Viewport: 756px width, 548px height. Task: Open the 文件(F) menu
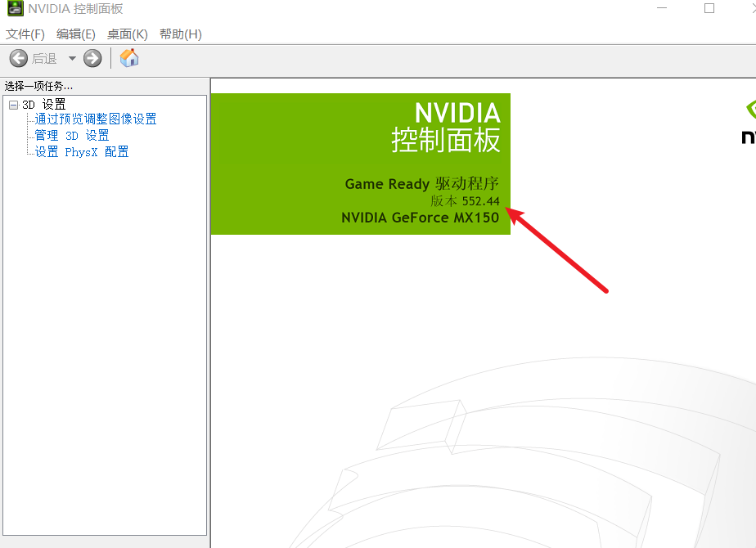[x=25, y=34]
